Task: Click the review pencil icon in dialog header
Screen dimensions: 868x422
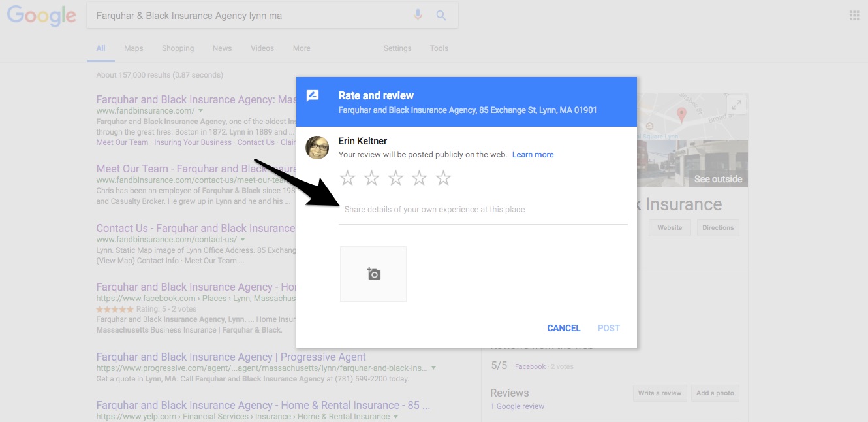Action: pos(313,96)
